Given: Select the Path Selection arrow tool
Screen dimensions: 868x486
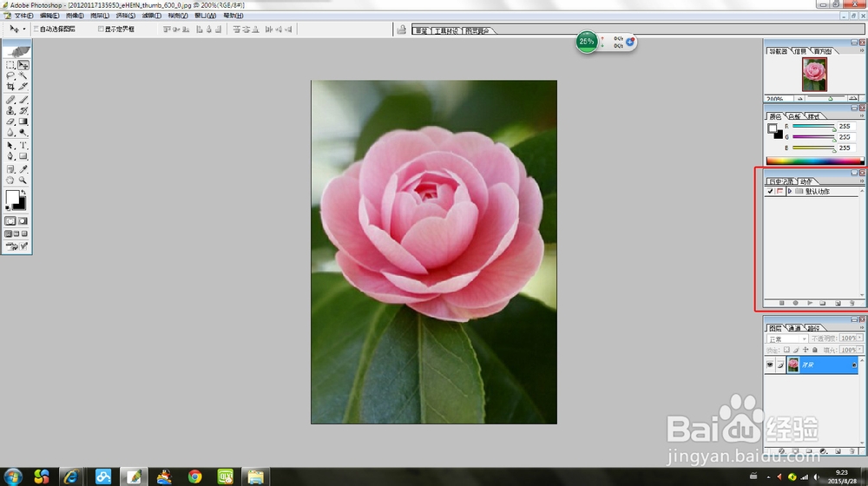Looking at the screenshot, I should (10, 146).
